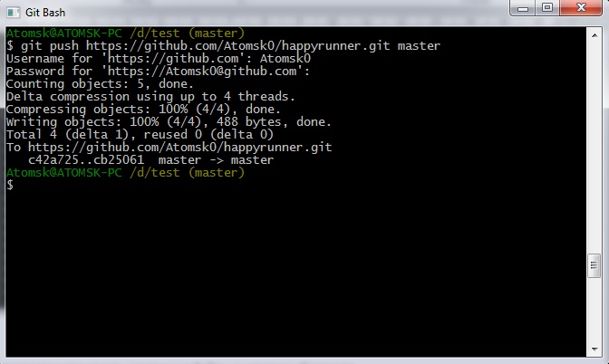Click the Git Bash title text
The width and height of the screenshot is (609, 364).
[x=45, y=13]
